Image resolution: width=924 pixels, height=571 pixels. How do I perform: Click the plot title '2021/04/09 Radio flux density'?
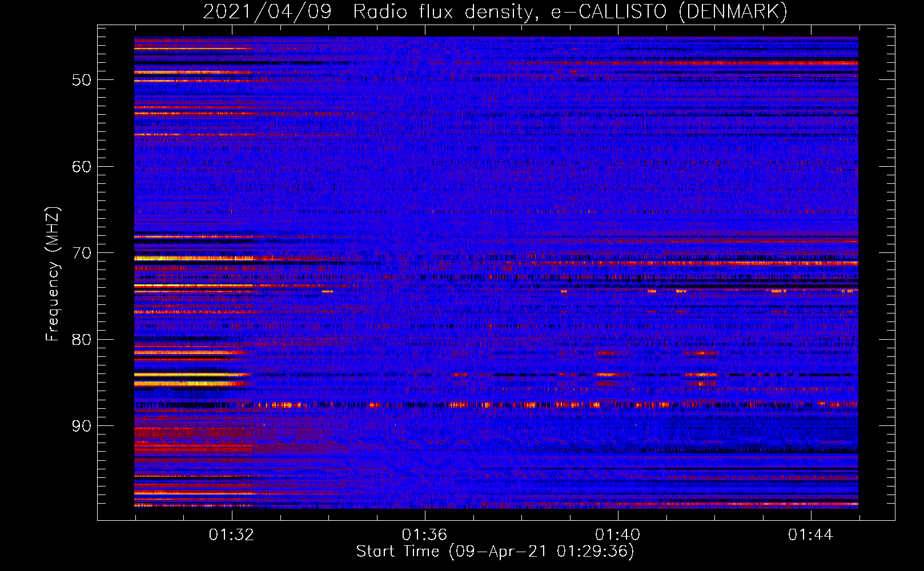click(371, 12)
